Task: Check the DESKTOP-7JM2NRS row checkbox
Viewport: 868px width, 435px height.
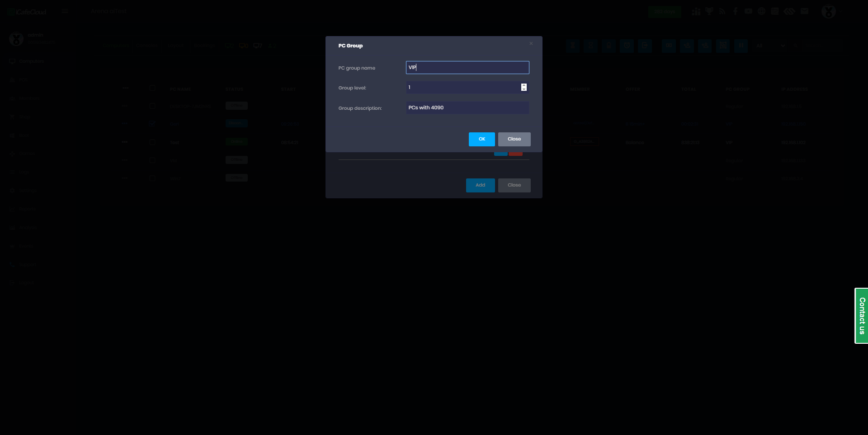Action: [x=152, y=106]
